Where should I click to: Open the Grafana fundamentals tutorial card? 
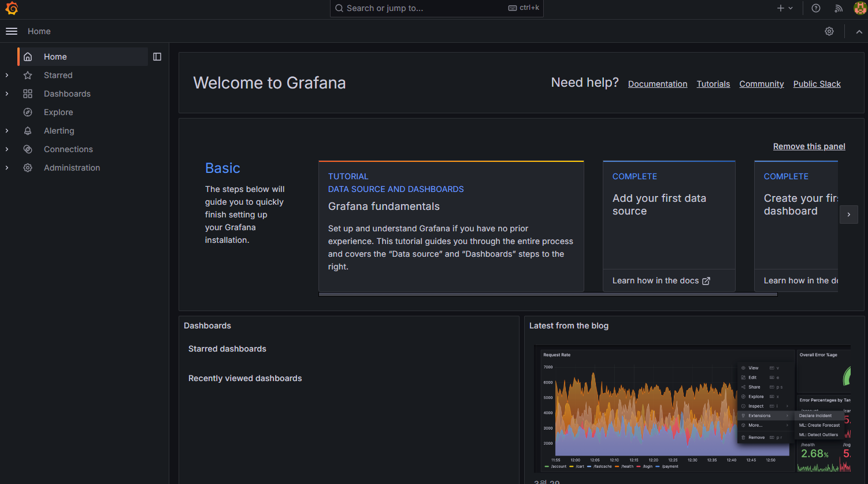tap(451, 226)
